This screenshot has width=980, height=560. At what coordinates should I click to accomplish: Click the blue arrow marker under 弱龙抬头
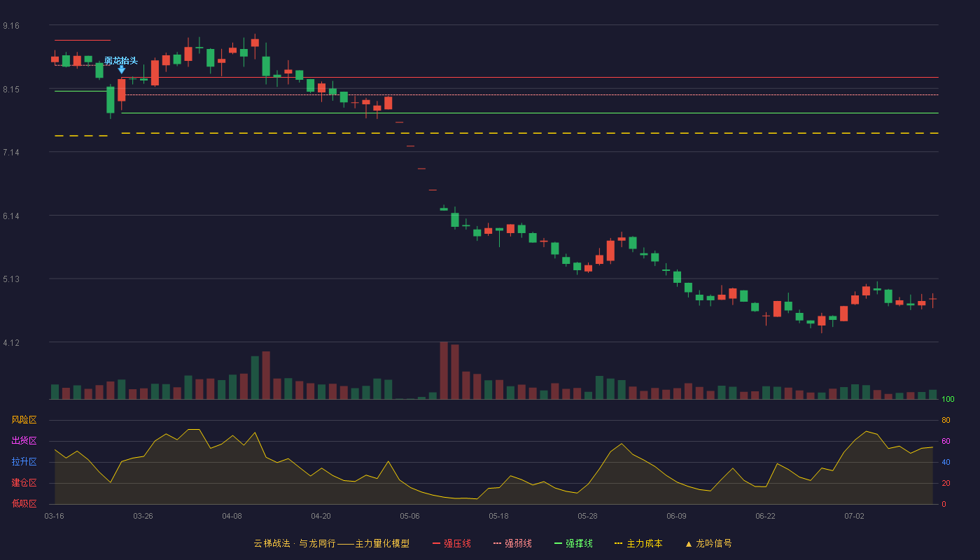(122, 69)
